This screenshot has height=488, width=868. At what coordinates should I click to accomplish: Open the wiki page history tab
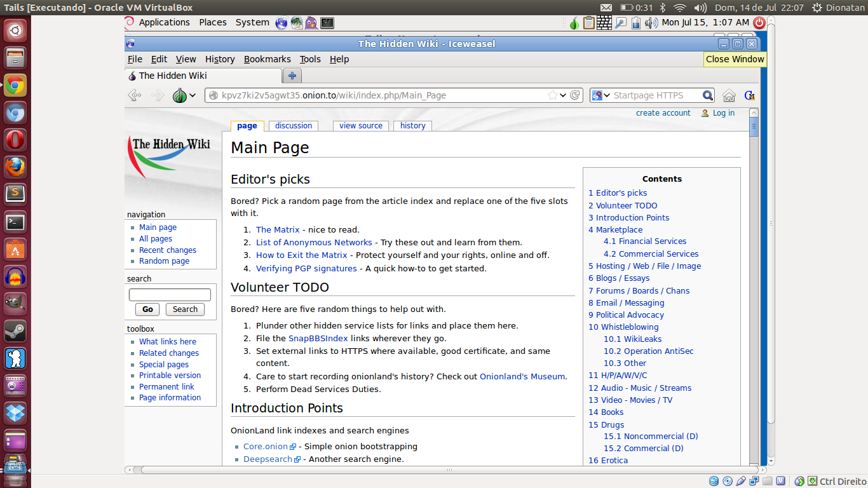click(413, 126)
